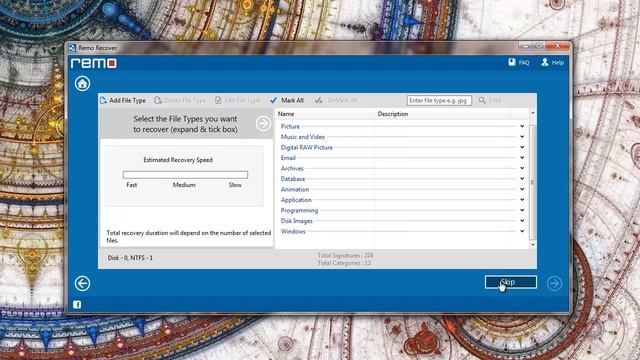Viewport: 640px width, 360px height.
Task: Select the Database label
Action: (x=293, y=179)
